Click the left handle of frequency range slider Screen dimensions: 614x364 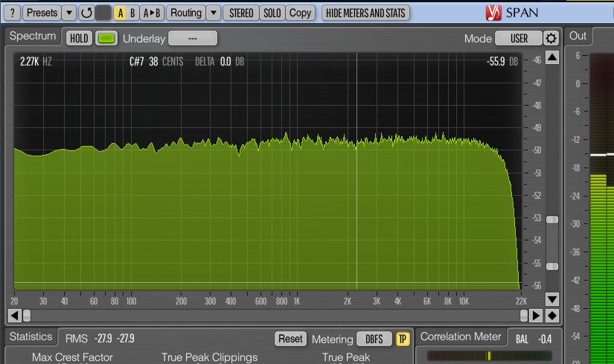pos(27,316)
